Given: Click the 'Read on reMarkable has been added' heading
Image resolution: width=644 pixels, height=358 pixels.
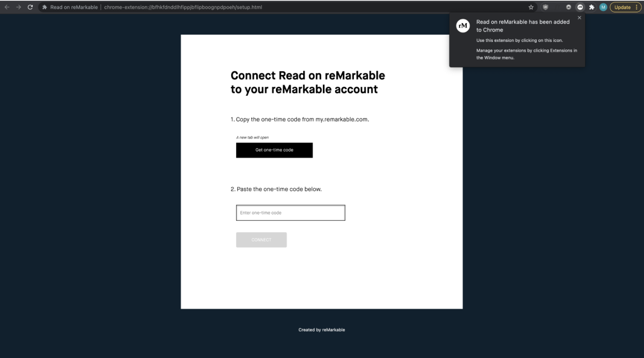Looking at the screenshot, I should coord(523,22).
